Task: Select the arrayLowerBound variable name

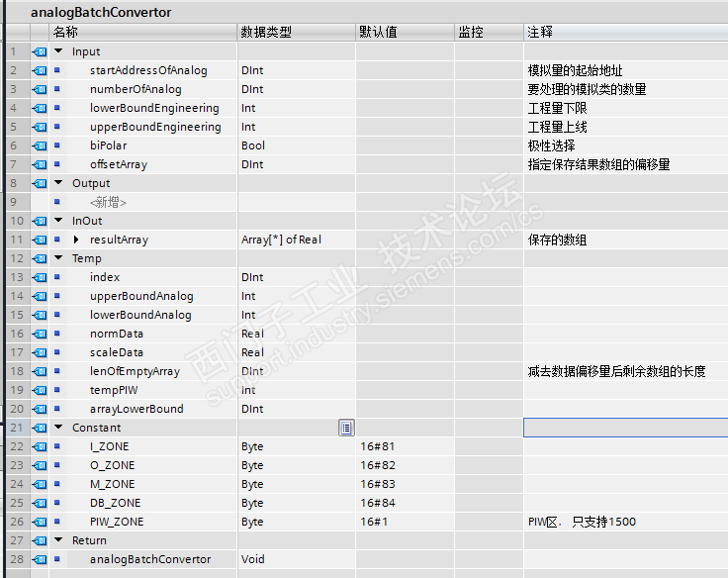Action: click(136, 409)
